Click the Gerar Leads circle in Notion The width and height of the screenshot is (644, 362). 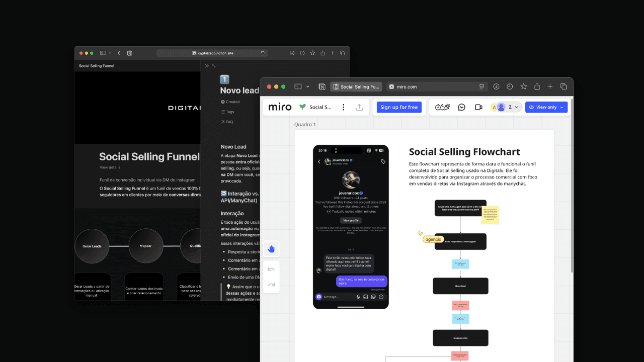pyautogui.click(x=92, y=246)
